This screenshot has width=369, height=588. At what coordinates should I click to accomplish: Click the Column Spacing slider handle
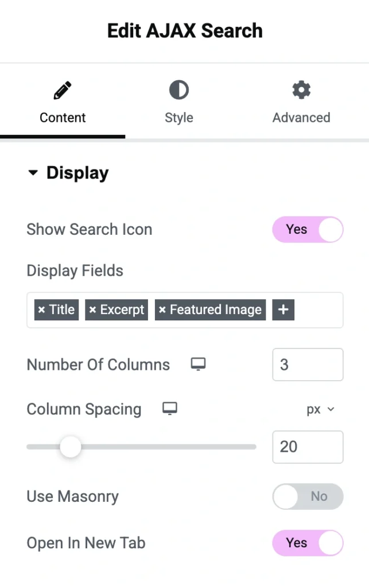tap(71, 447)
